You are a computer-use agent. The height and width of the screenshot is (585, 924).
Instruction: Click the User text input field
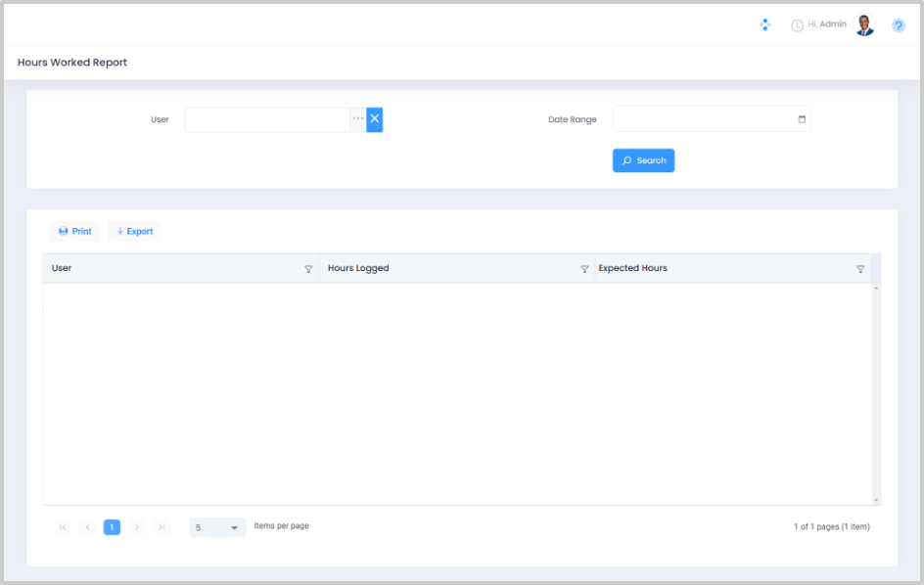pyautogui.click(x=266, y=119)
